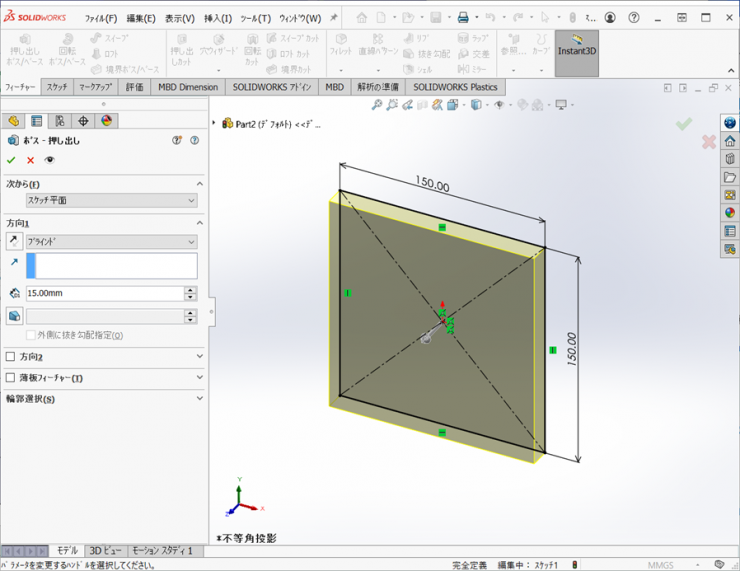Confirm the boss-extrude with green checkmark
The image size is (740, 571).
coord(11,160)
